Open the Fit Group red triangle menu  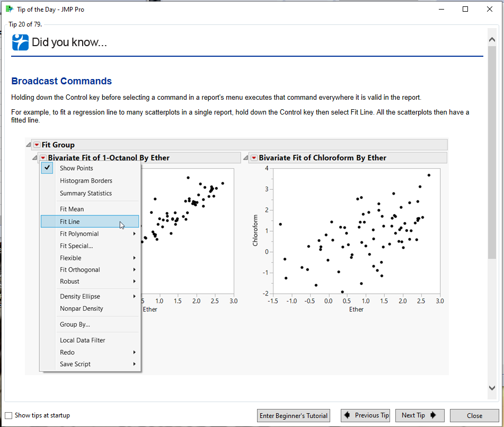pos(36,144)
